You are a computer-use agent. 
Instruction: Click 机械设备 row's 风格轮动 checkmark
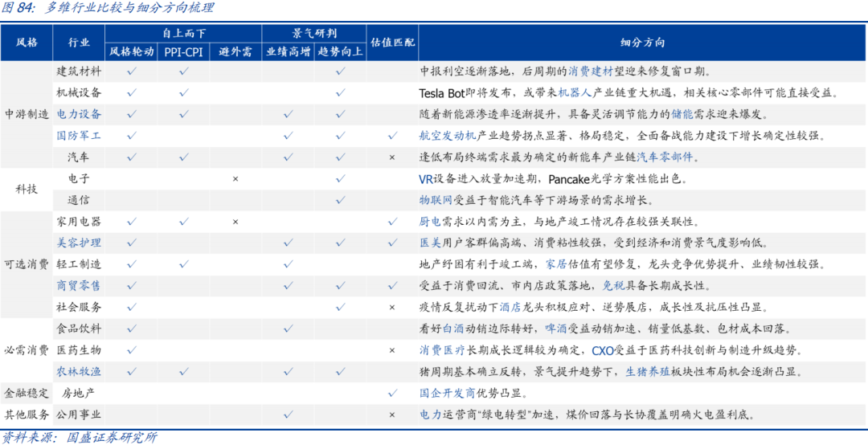tap(132, 93)
